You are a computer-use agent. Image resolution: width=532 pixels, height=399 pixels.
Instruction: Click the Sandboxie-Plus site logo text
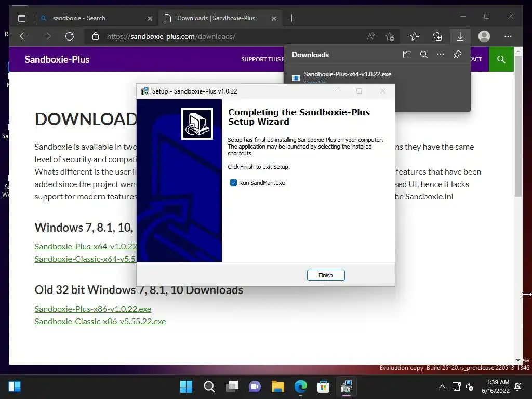[57, 59]
